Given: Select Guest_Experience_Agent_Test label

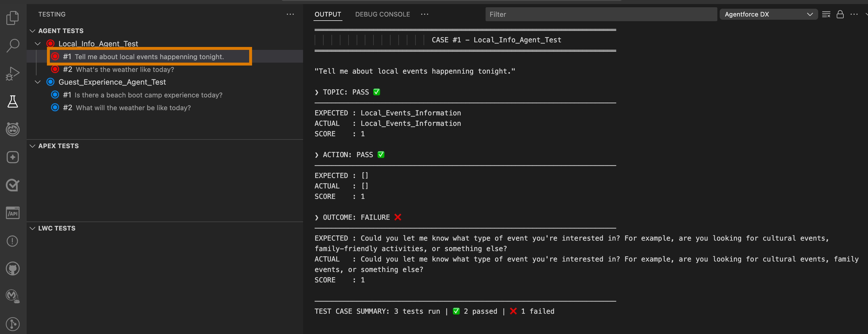Looking at the screenshot, I should [112, 82].
